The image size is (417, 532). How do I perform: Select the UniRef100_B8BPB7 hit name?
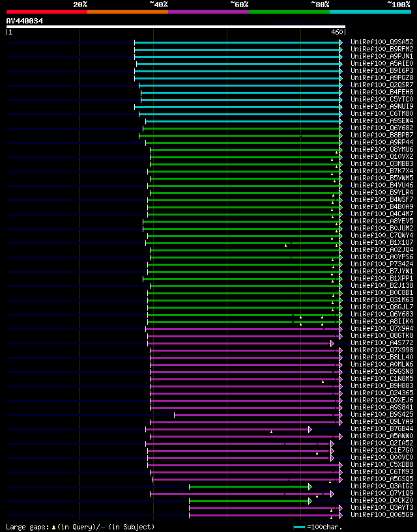pyautogui.click(x=382, y=135)
